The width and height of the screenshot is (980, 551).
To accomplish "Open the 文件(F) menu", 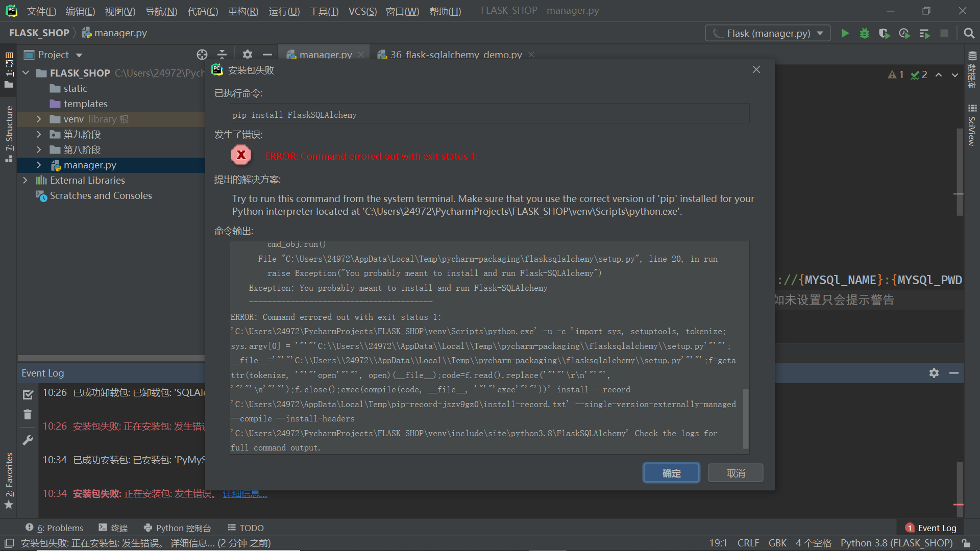I will 41,11.
